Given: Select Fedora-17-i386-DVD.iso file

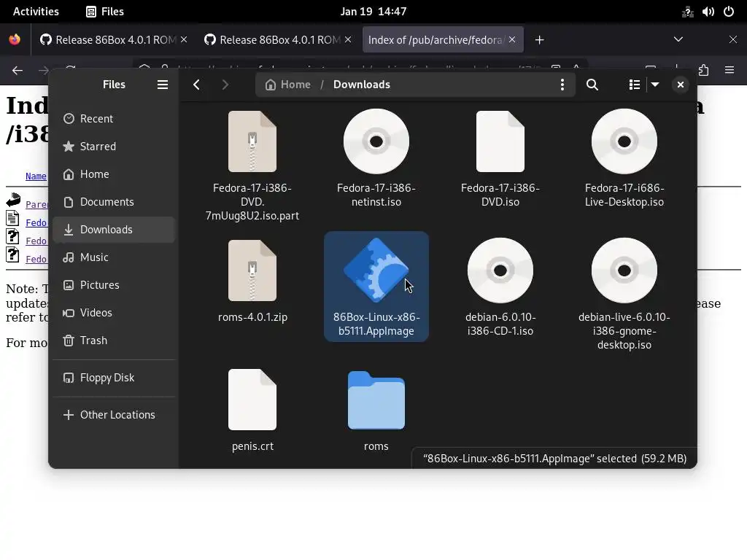Looking at the screenshot, I should 500,158.
